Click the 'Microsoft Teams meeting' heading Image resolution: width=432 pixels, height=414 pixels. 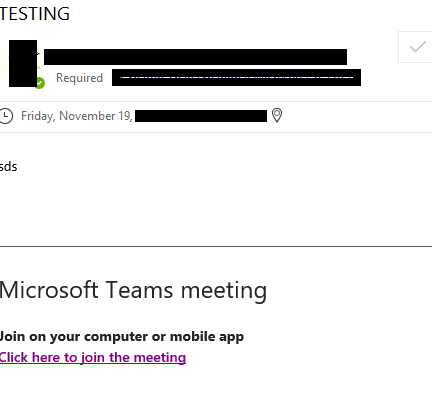[x=133, y=290]
